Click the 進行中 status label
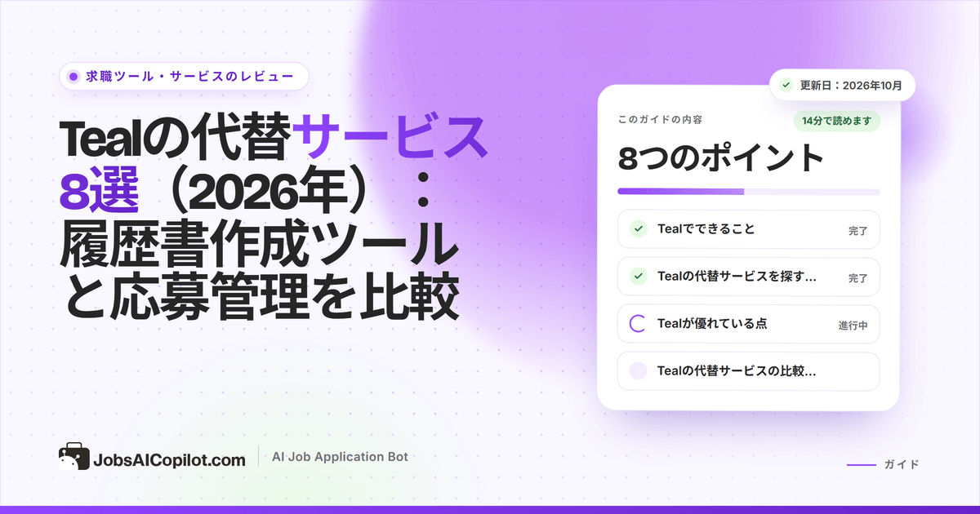This screenshot has width=980, height=514. click(853, 326)
